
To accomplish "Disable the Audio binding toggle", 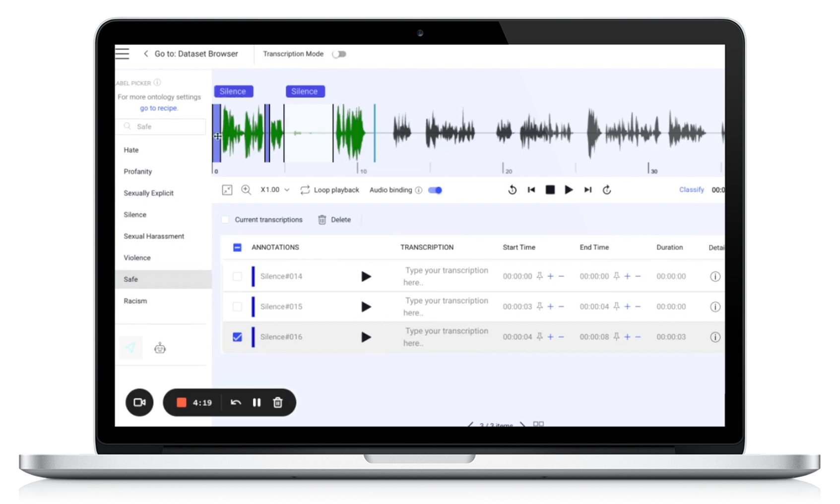I will tap(435, 190).
